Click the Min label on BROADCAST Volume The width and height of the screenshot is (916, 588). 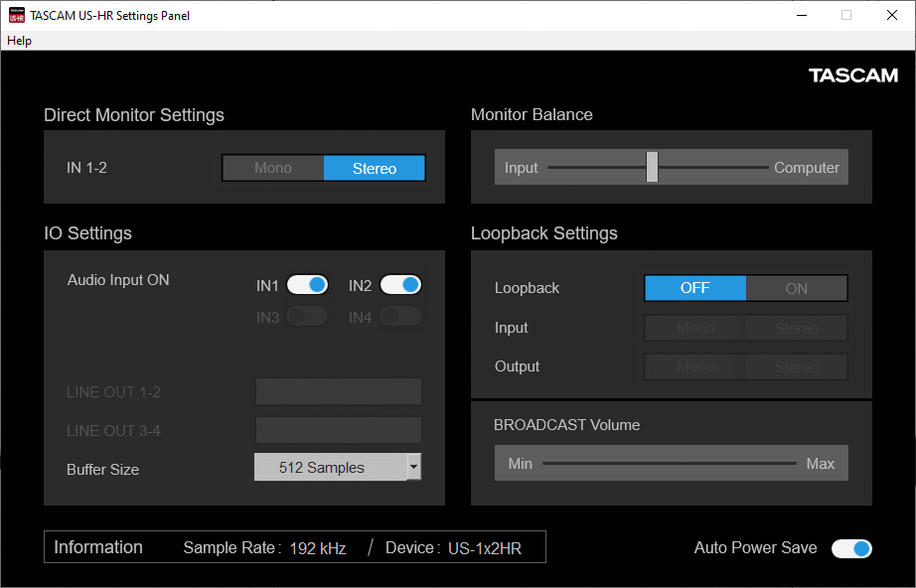pos(520,464)
